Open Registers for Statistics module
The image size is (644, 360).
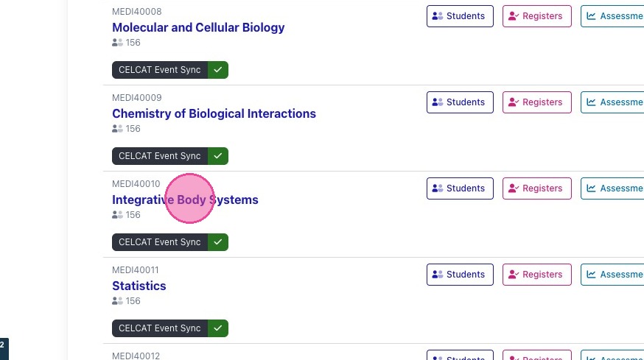click(536, 275)
